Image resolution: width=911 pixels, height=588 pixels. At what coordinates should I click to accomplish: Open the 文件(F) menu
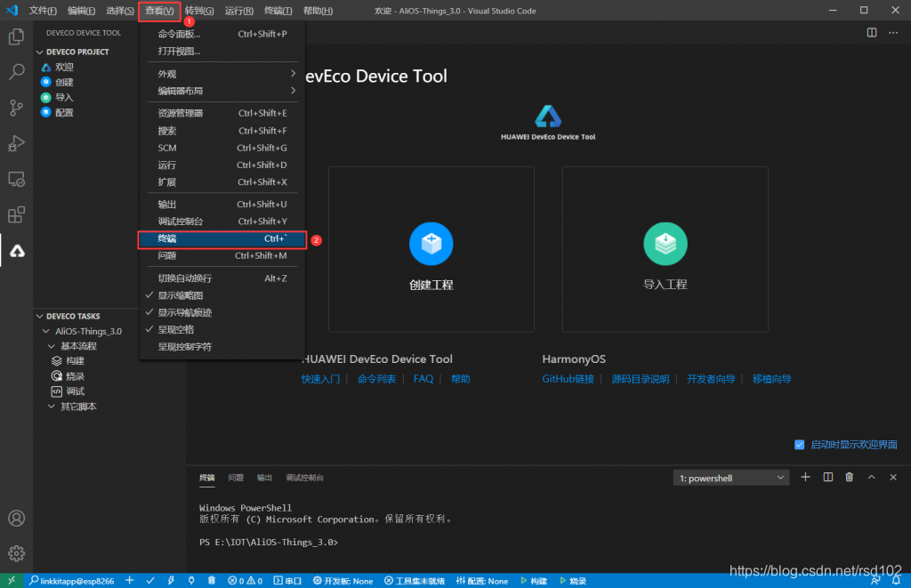(x=43, y=11)
